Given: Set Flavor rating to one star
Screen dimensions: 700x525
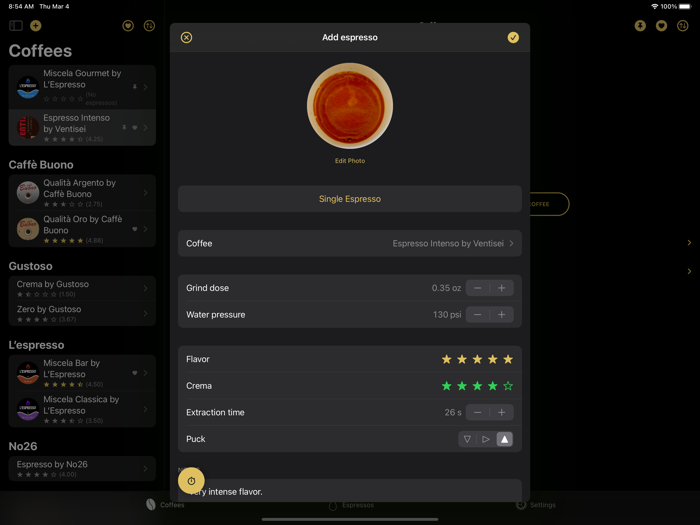Looking at the screenshot, I should (x=446, y=359).
